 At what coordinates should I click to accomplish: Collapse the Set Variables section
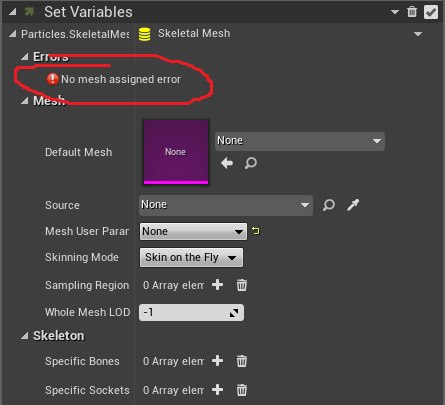[13, 12]
